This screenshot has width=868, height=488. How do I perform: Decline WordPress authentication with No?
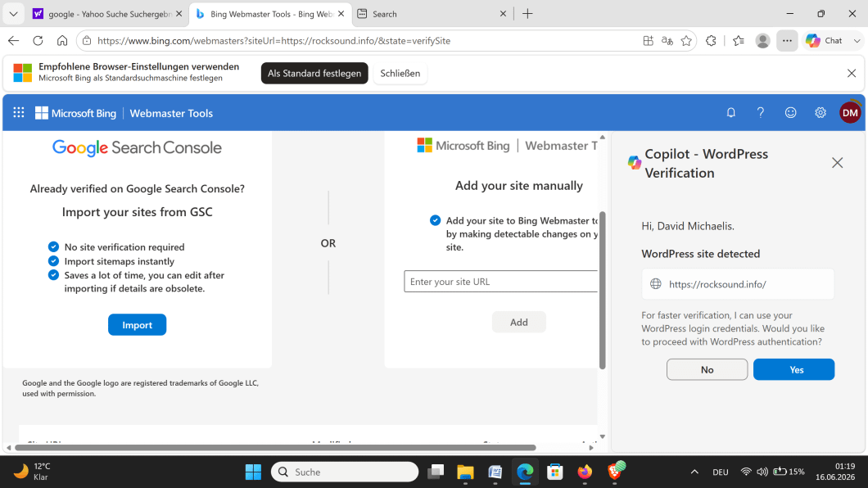click(x=707, y=369)
